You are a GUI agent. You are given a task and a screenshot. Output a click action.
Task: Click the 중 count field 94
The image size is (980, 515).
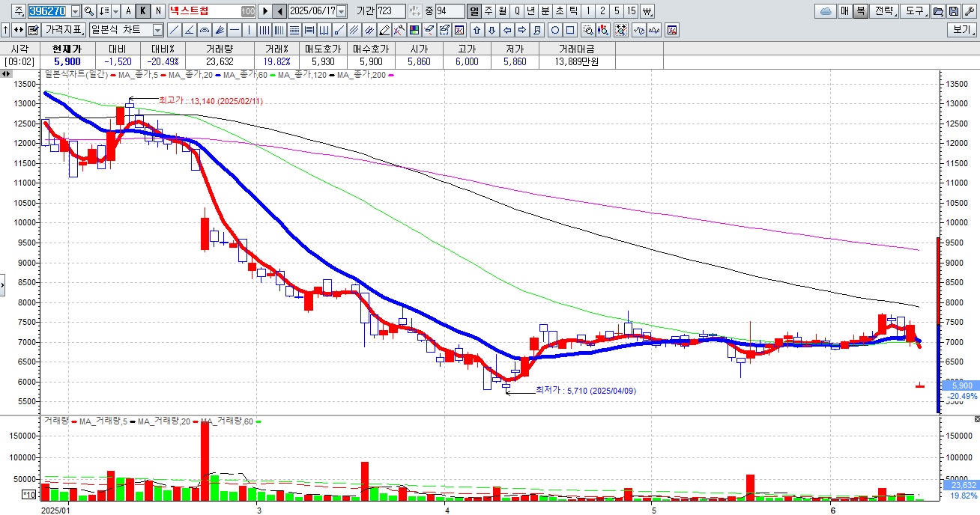pyautogui.click(x=450, y=11)
